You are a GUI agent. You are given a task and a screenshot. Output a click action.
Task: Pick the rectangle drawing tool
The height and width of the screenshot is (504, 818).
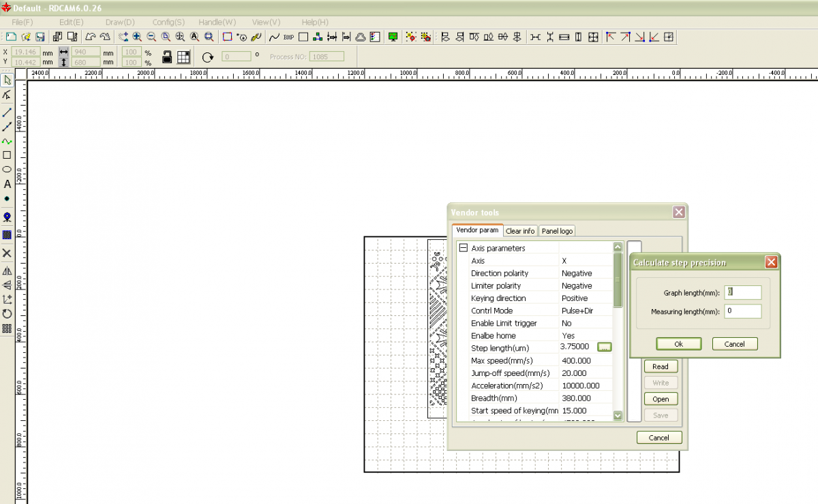(7, 155)
